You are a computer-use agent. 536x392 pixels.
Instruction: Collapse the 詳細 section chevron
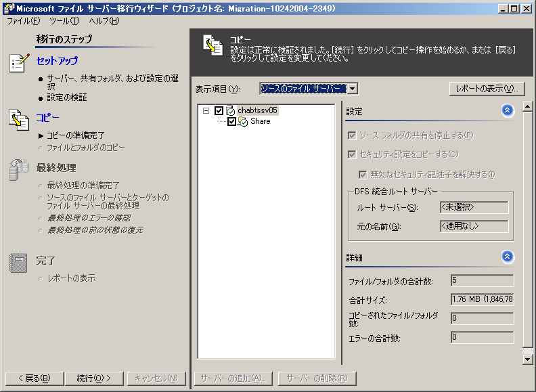pyautogui.click(x=508, y=257)
